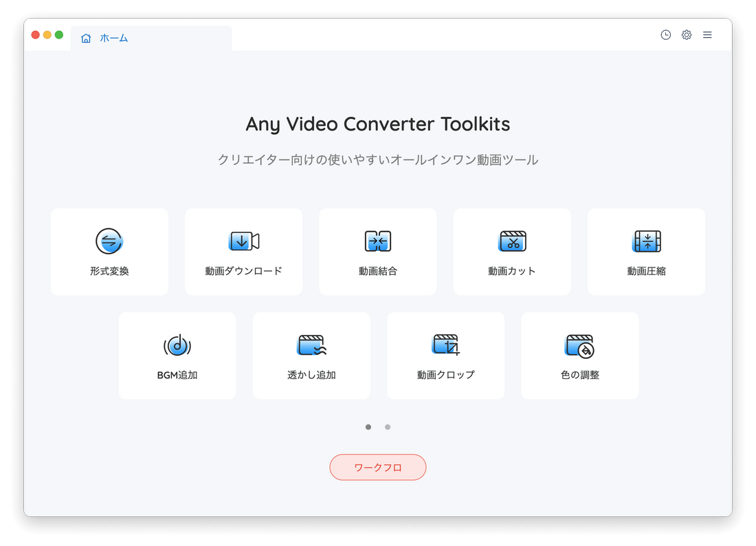The width and height of the screenshot is (756, 546).
Task: Open the history clock icon
Action: pos(666,35)
